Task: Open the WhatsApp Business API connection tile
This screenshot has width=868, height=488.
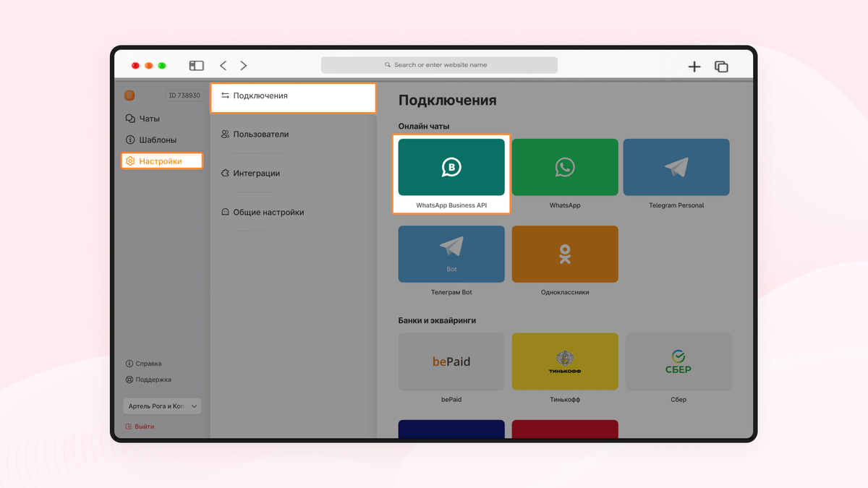Action: pos(451,167)
